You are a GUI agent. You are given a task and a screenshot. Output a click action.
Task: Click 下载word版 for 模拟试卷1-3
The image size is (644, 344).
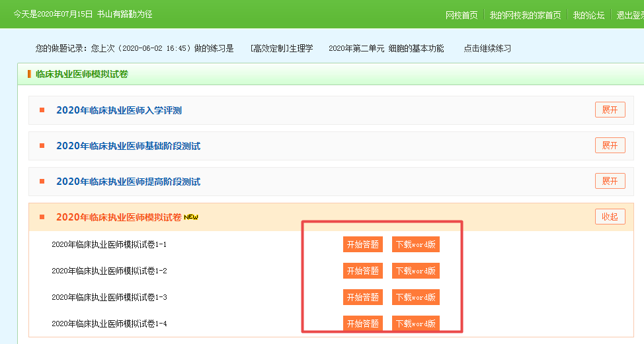click(x=415, y=297)
